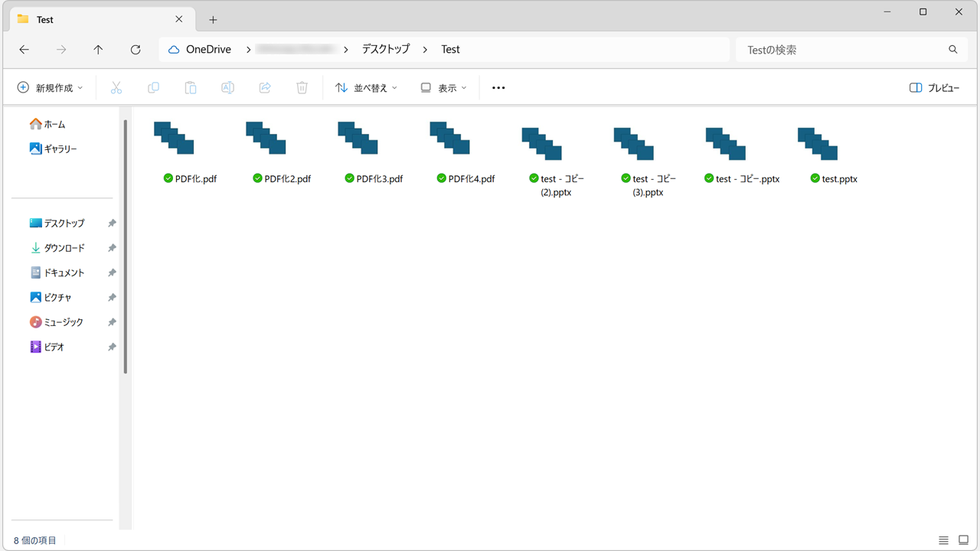The height and width of the screenshot is (551, 980).
Task: Click the Share icon in toolbar
Action: point(265,88)
